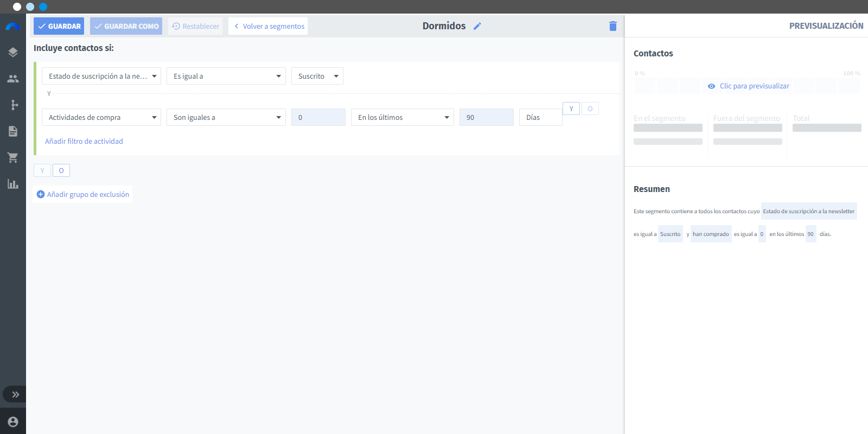This screenshot has width=868, height=434.
Task: Open the bar chart reports icon in the sidebar
Action: coord(13,184)
